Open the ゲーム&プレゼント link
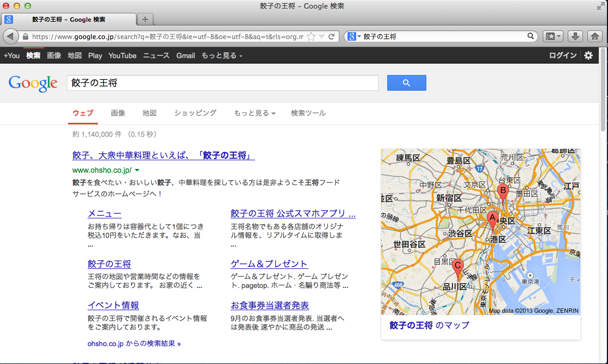608x364 pixels. 269,264
